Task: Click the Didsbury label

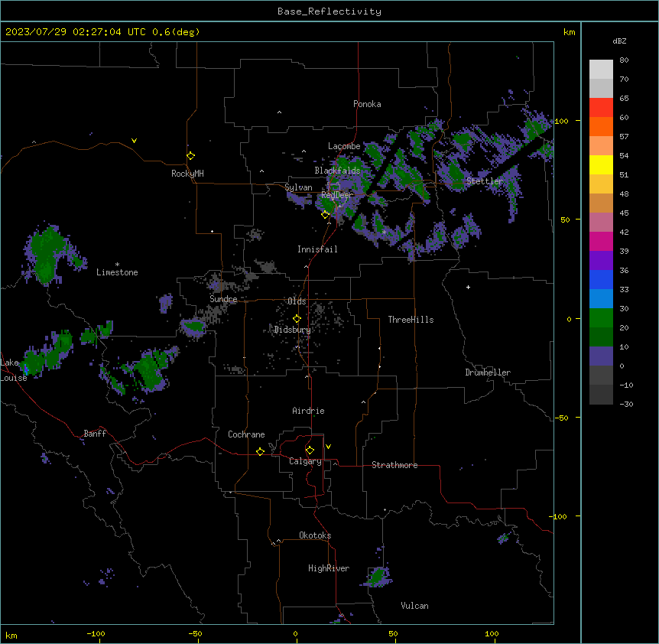Action: pos(292,330)
